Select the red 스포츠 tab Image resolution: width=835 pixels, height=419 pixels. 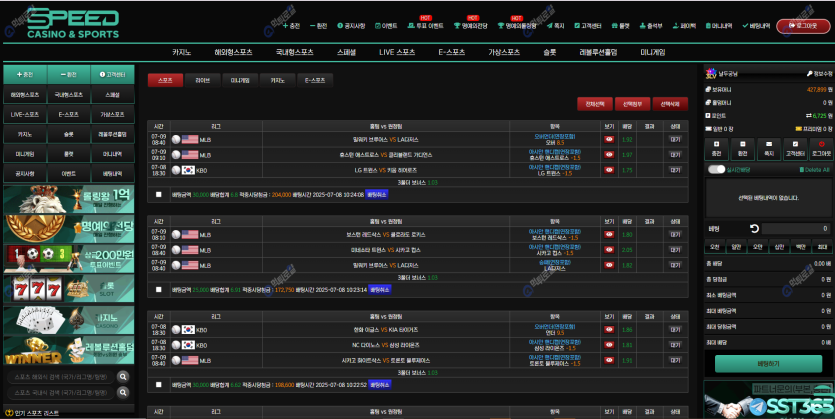(165, 80)
